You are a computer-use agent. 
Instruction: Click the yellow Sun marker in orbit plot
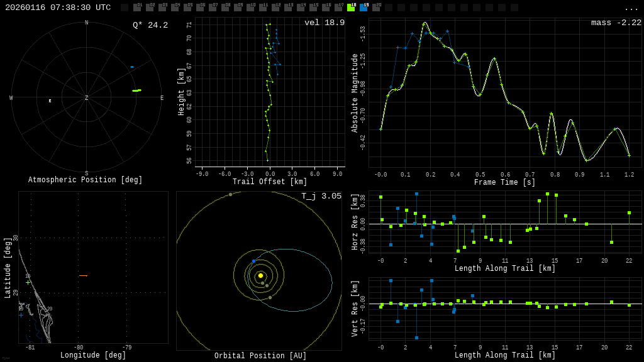pyautogui.click(x=260, y=275)
